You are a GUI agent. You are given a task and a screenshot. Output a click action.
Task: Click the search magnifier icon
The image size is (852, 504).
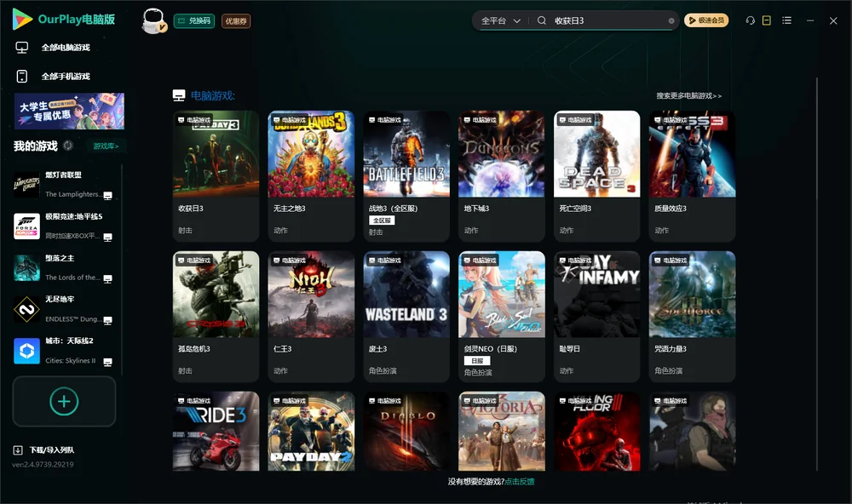coord(542,20)
